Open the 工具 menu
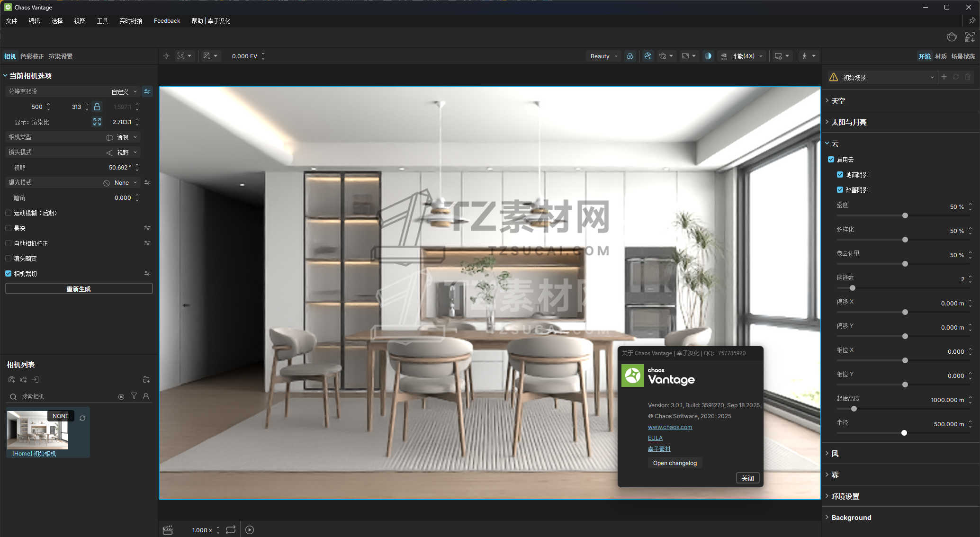This screenshot has height=537, width=980. click(x=102, y=21)
